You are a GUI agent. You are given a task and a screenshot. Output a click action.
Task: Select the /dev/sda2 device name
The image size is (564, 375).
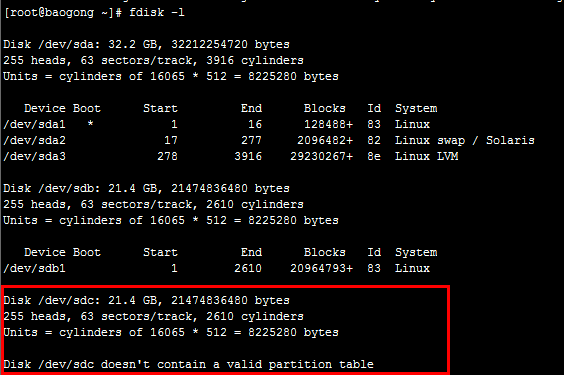34,140
